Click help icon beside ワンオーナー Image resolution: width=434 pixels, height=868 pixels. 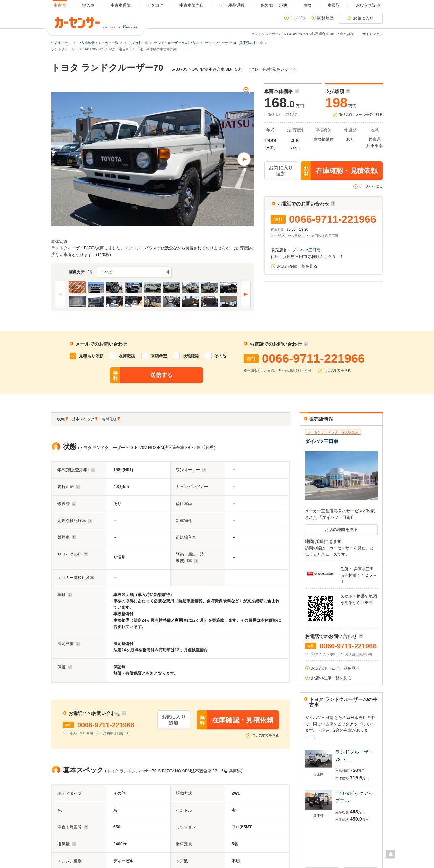204,470
